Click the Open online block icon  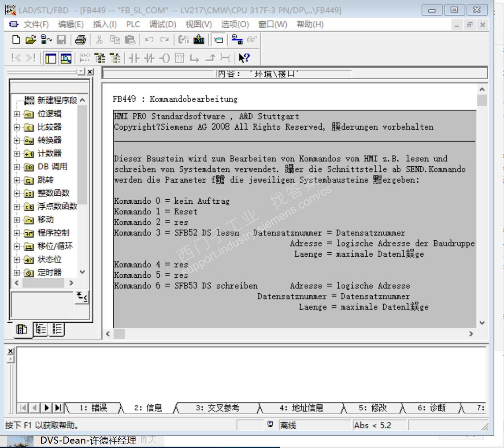[x=46, y=40]
